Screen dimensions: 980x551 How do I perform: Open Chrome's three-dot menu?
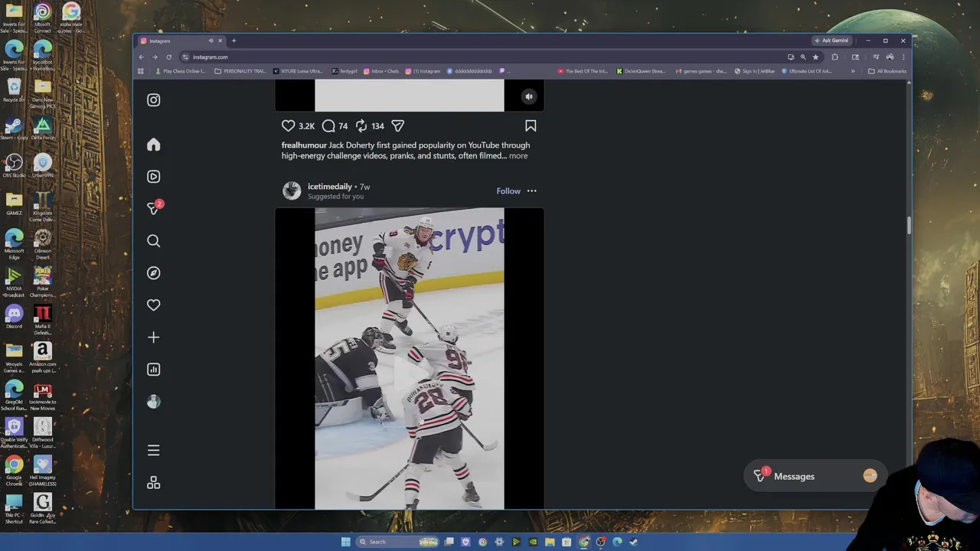pos(903,57)
